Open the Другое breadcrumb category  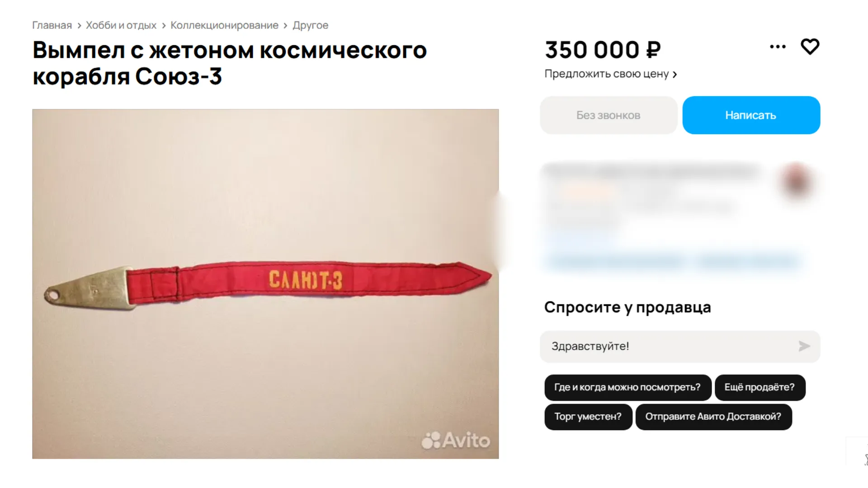tap(310, 25)
